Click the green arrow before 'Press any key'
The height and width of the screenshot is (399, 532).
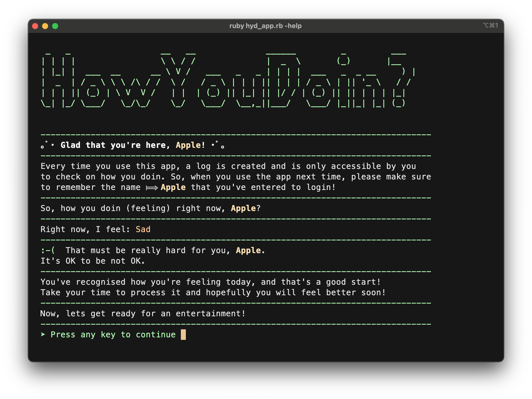point(43,334)
